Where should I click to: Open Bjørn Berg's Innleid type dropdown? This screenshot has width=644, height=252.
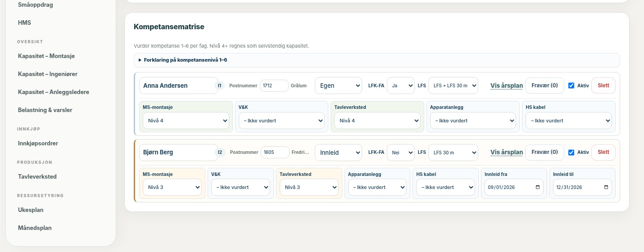[338, 152]
